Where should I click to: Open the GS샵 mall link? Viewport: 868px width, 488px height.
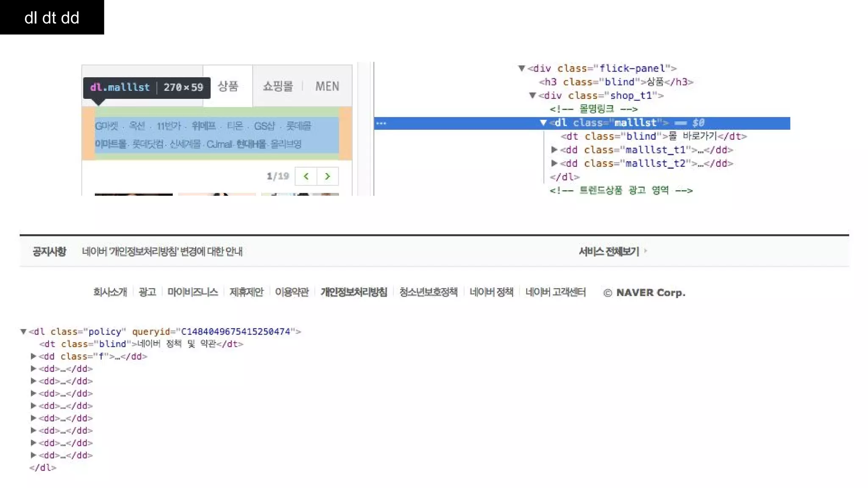pos(264,126)
